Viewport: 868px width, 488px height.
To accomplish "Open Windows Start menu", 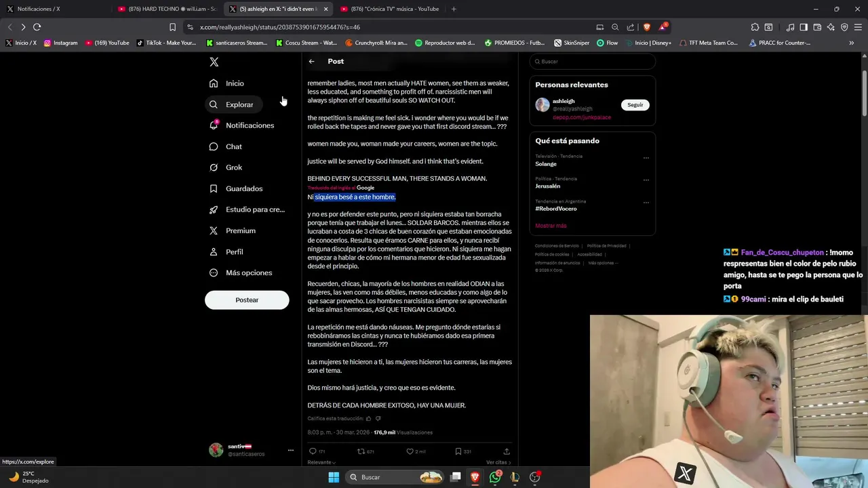I will click(x=334, y=477).
